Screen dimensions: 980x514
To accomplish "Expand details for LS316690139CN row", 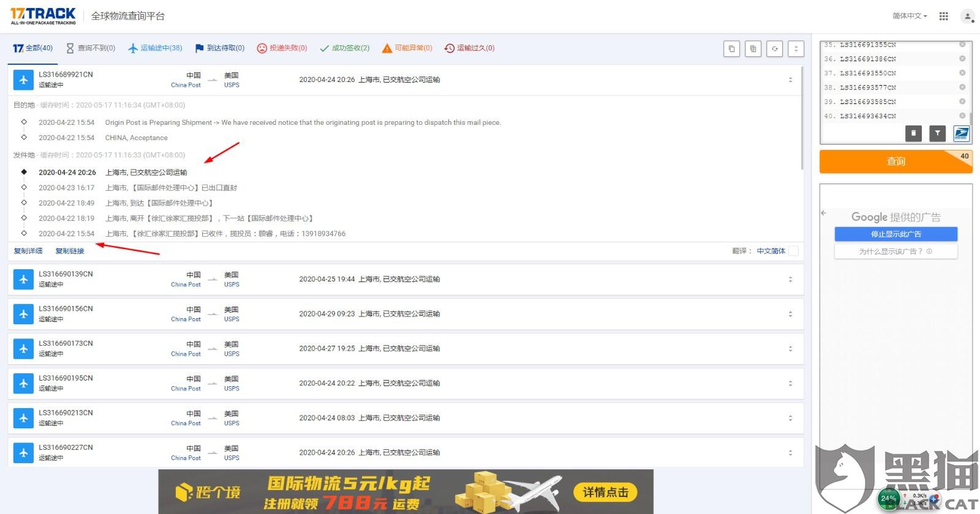I will (x=790, y=279).
